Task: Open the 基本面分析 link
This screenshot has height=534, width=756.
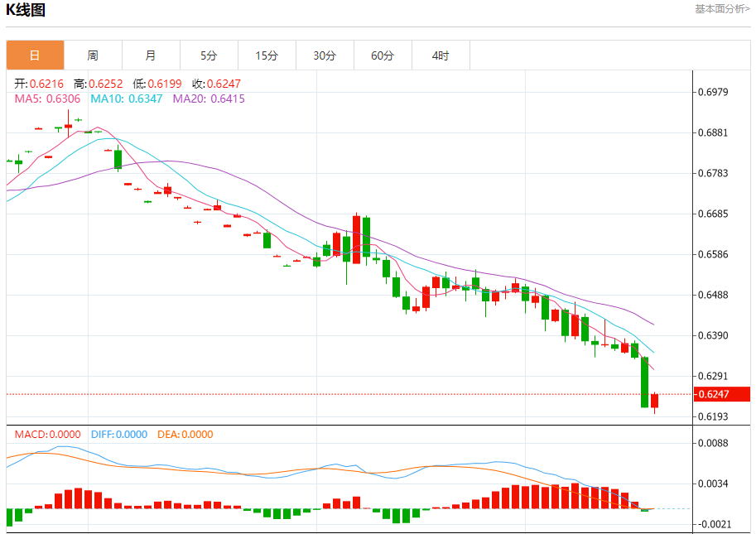Action: (722, 8)
